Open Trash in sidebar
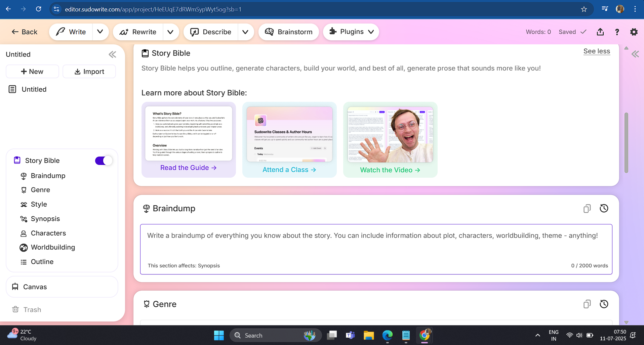 27,309
